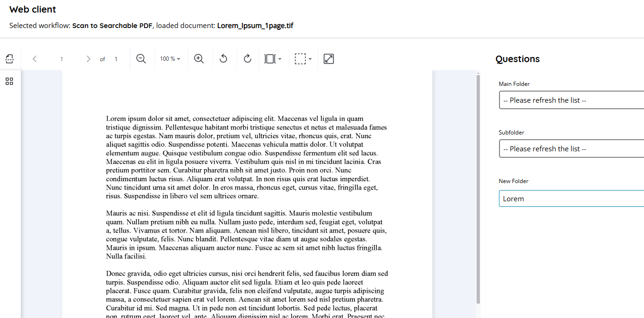Open the Subfolder combo box
The image size is (644, 318).
571,149
